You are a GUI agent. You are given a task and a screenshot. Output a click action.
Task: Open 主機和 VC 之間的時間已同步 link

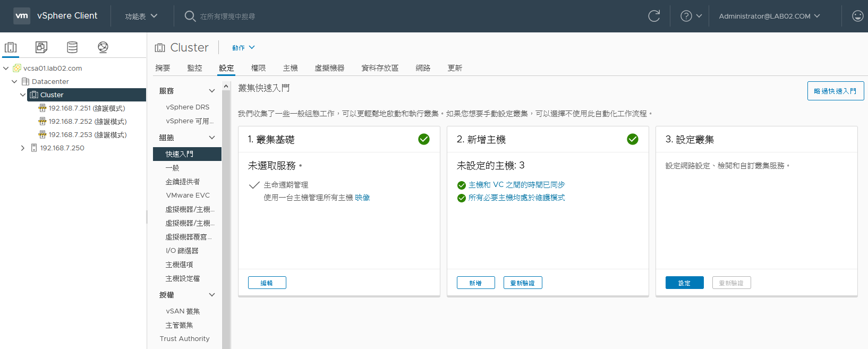pyautogui.click(x=516, y=185)
